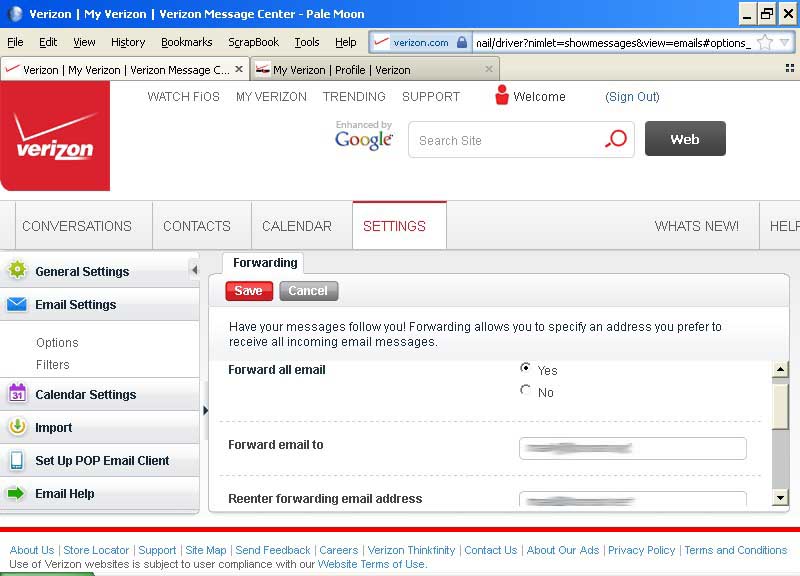
Task: Click the Sign Out link
Action: pos(632,97)
